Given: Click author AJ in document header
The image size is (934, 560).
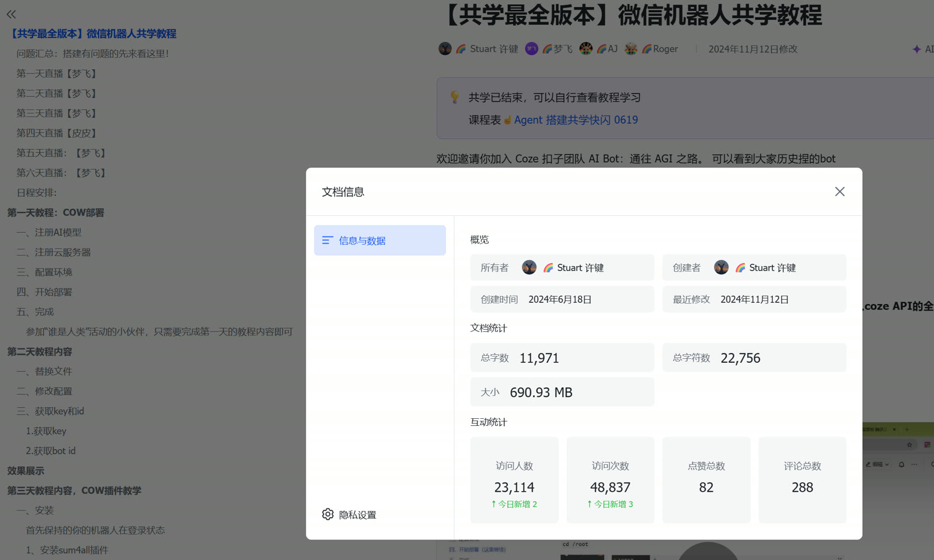Looking at the screenshot, I should tap(612, 49).
